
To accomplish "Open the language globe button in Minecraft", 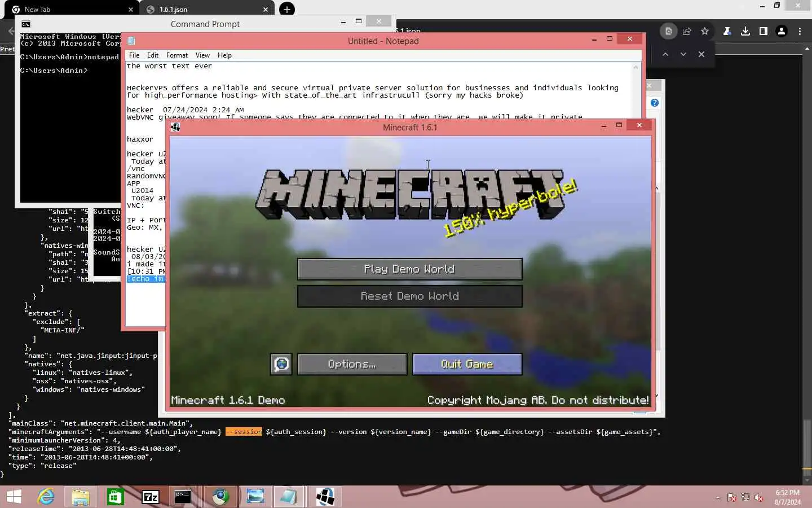I will (x=281, y=364).
